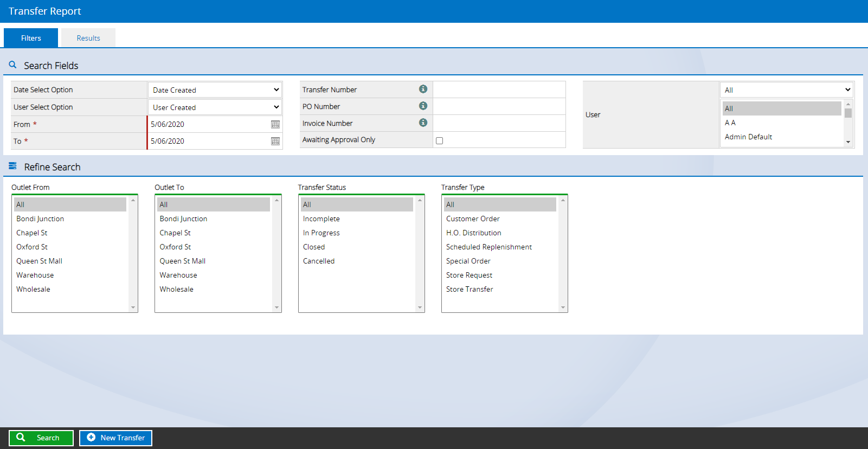The image size is (868, 449).
Task: Select All in the User list
Action: [782, 108]
